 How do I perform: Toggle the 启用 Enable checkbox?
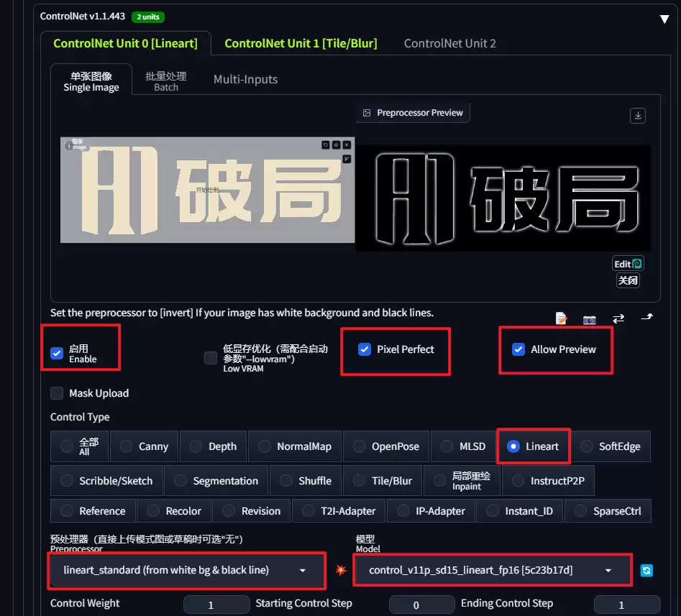pyautogui.click(x=57, y=354)
